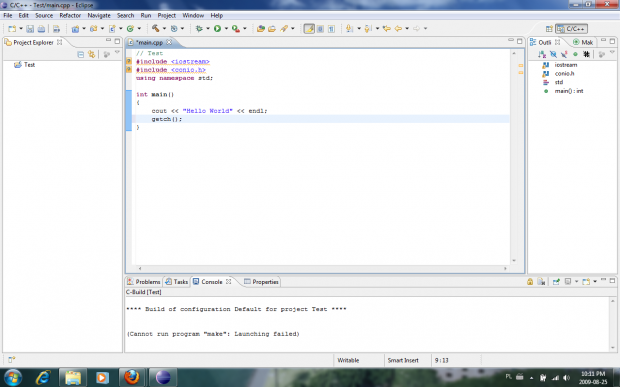620x387 pixels.
Task: Click the New C/C++ Project icon
Action: pyautogui.click(x=75, y=28)
